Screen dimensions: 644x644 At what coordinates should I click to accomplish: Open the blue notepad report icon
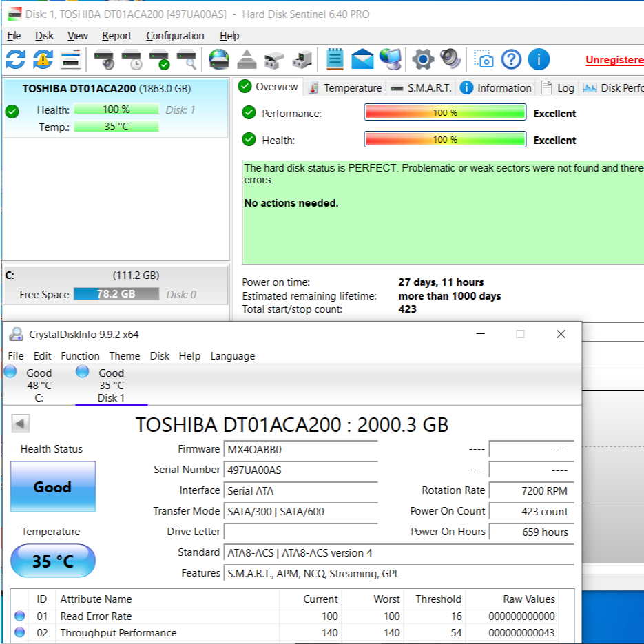pos(335,59)
